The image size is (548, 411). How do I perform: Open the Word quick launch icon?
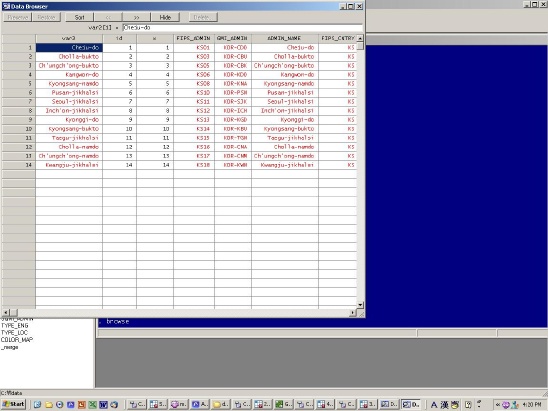103,405
